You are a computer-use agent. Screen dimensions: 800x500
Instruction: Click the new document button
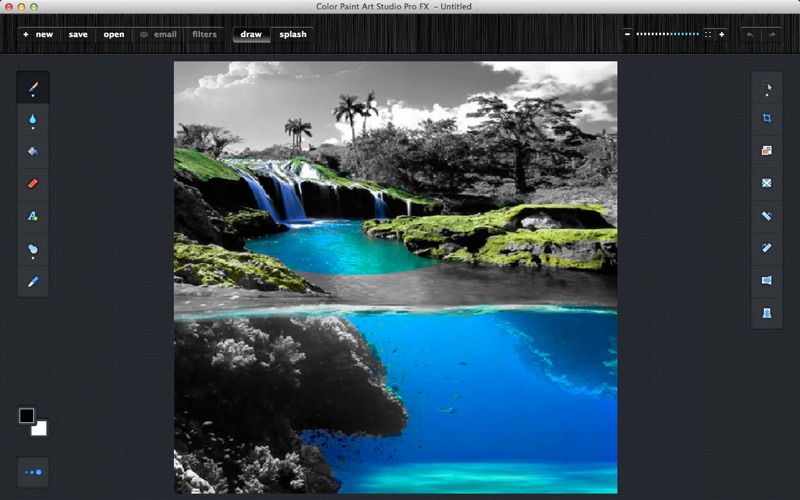click(x=39, y=34)
